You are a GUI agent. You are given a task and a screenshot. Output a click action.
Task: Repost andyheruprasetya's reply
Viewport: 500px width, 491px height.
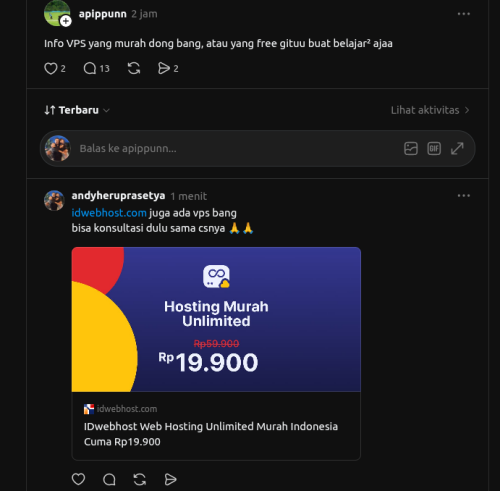pyautogui.click(x=140, y=479)
